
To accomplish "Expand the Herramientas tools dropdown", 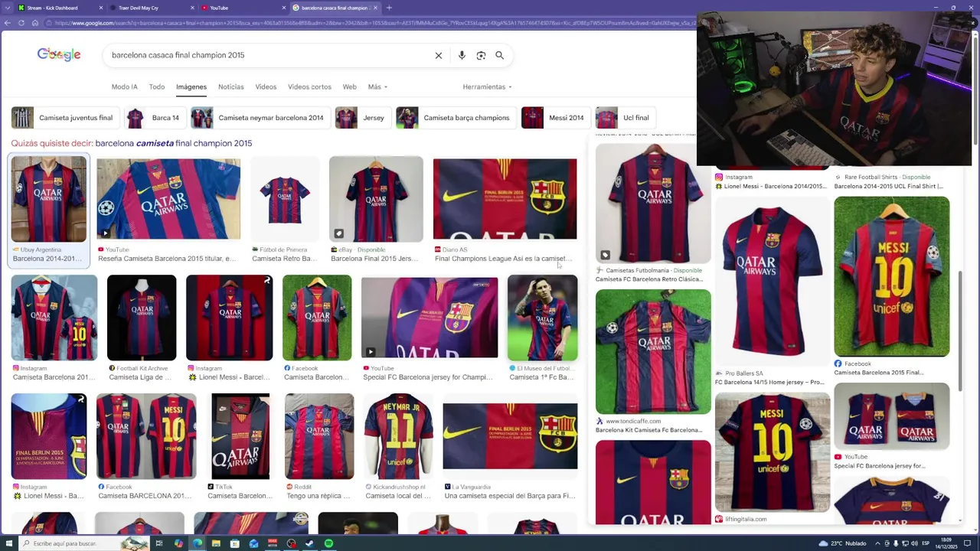I will (487, 86).
